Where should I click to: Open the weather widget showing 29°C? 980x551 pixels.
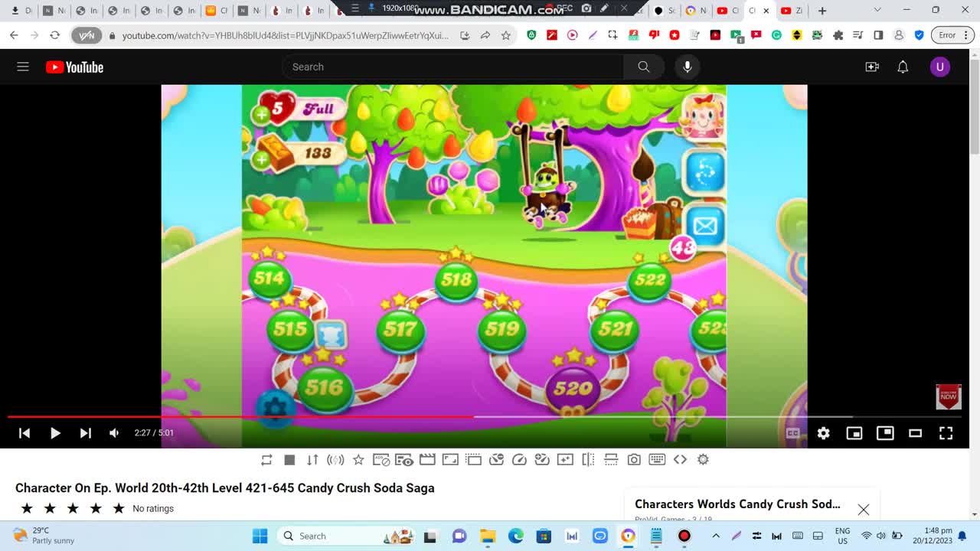[x=44, y=536]
